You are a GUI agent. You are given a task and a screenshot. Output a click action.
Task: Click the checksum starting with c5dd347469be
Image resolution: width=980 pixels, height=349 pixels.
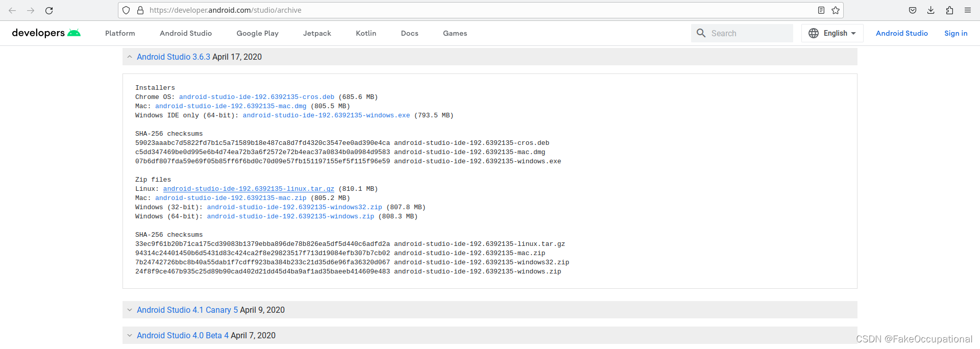pos(262,152)
